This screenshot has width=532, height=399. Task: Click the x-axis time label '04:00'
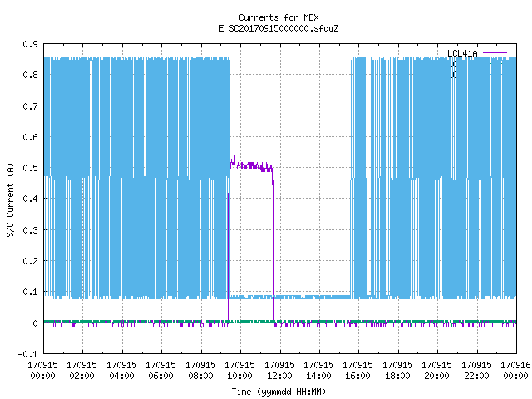coord(121,376)
